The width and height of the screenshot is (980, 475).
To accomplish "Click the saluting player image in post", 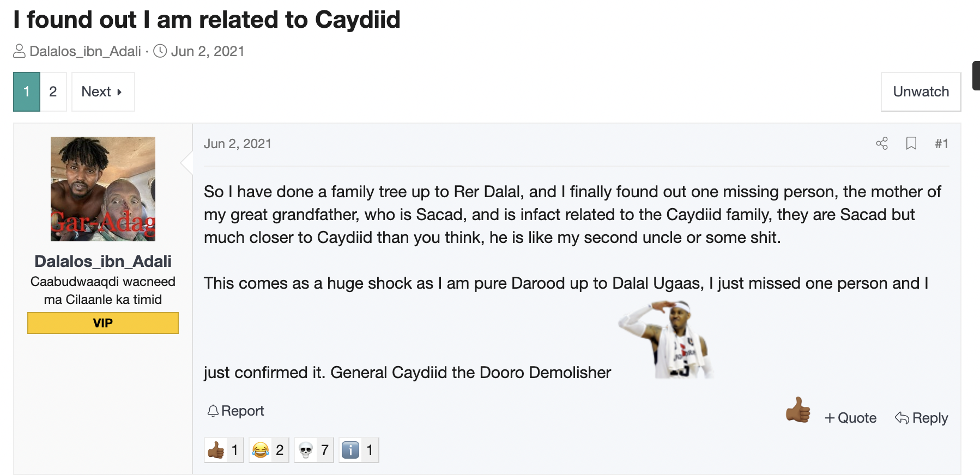I will tap(666, 339).
